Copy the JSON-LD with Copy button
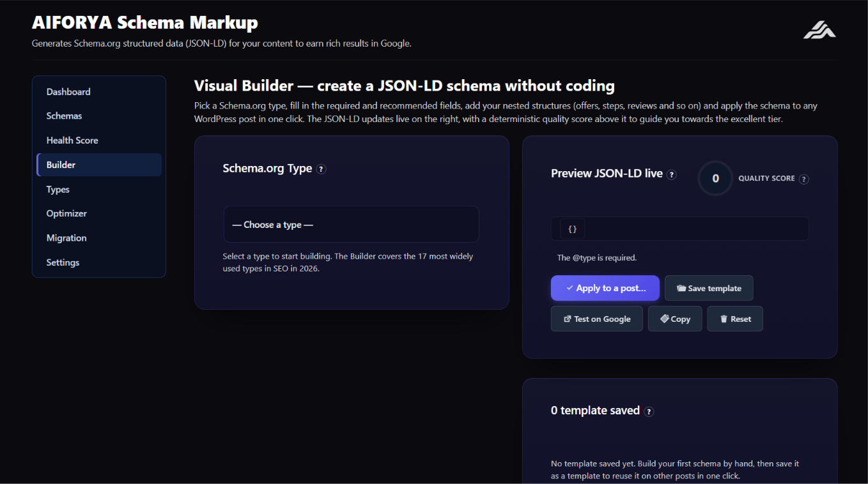 click(x=675, y=319)
